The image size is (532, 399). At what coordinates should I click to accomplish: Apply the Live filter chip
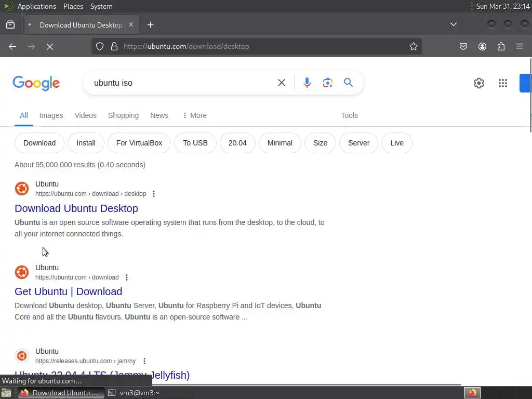(397, 143)
